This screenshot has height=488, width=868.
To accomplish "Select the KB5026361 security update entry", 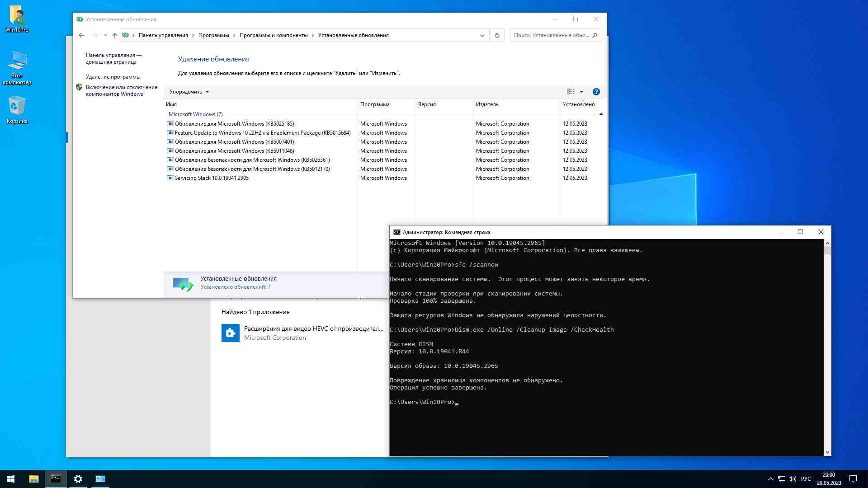I will click(252, 160).
